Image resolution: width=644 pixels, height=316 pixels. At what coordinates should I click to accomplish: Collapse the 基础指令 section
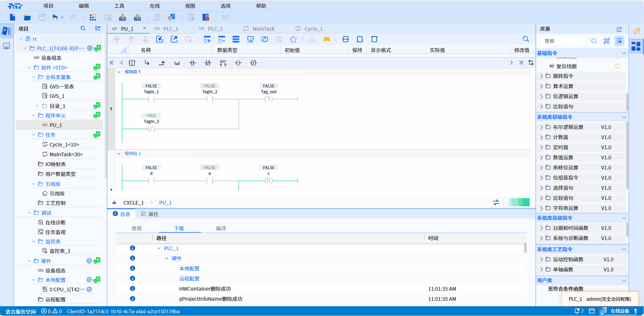[623, 53]
